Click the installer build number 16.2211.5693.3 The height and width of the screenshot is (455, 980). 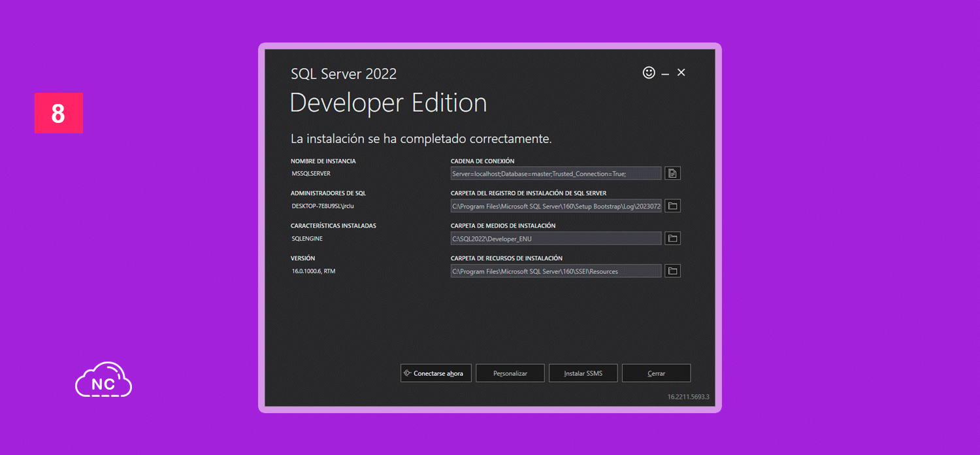tap(688, 397)
